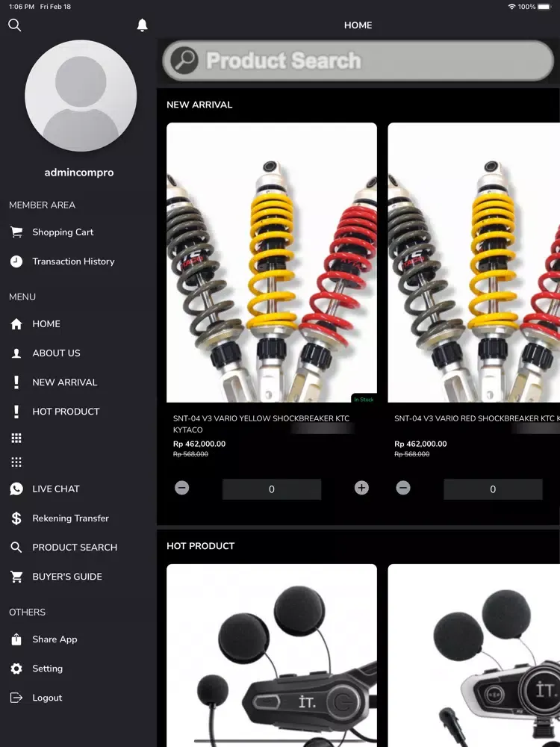Increase quantity of yellow shockbreaker

click(x=361, y=488)
